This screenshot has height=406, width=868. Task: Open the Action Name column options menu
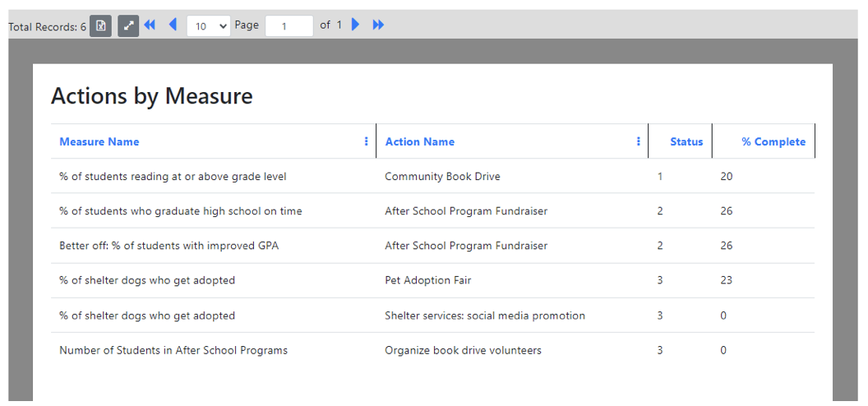click(639, 141)
